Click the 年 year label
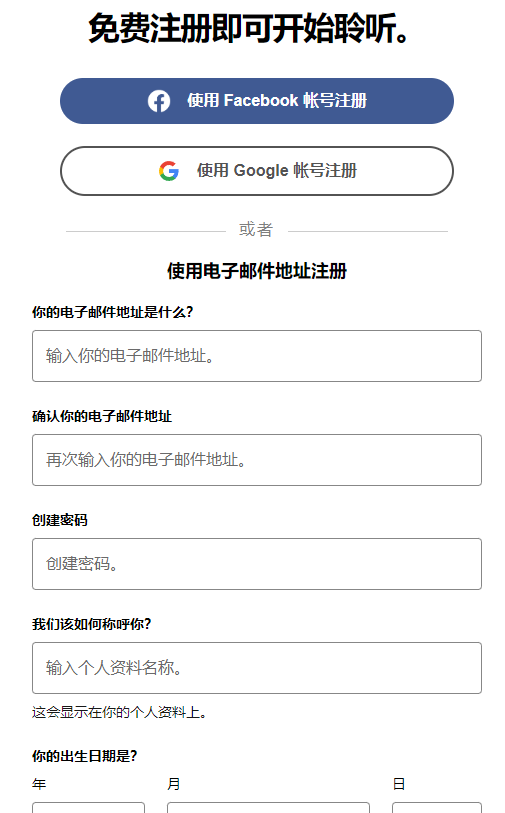The width and height of the screenshot is (505, 813). point(39,784)
